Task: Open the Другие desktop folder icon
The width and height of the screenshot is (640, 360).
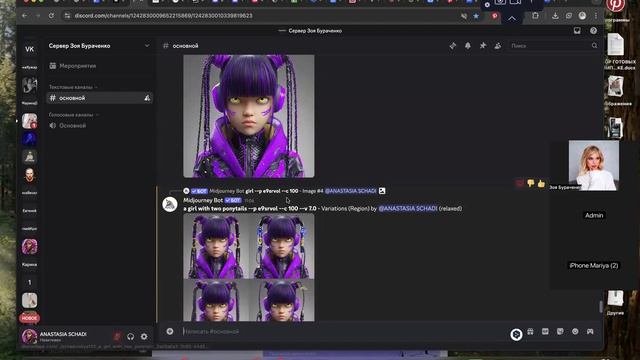Action: click(616, 299)
